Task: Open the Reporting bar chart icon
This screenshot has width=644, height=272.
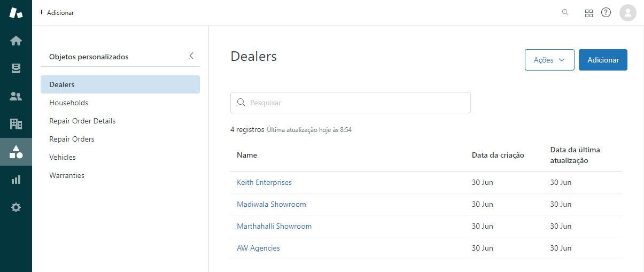Action: tap(16, 180)
